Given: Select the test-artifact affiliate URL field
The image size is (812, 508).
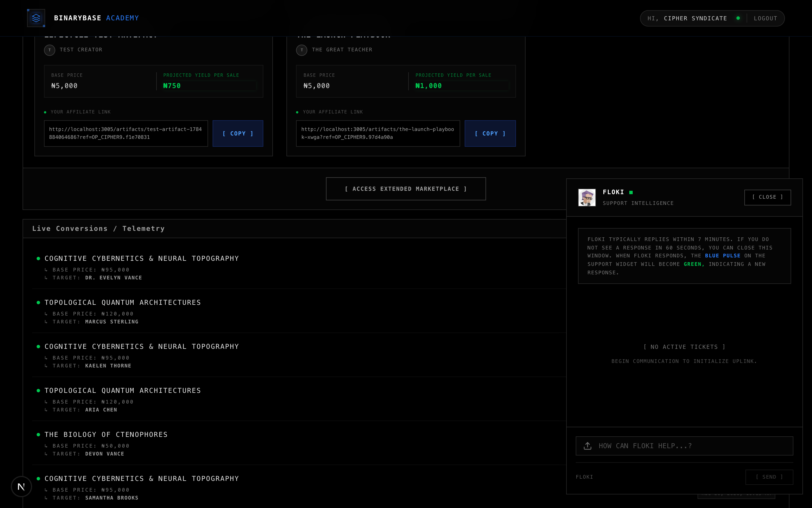Looking at the screenshot, I should pyautogui.click(x=126, y=133).
